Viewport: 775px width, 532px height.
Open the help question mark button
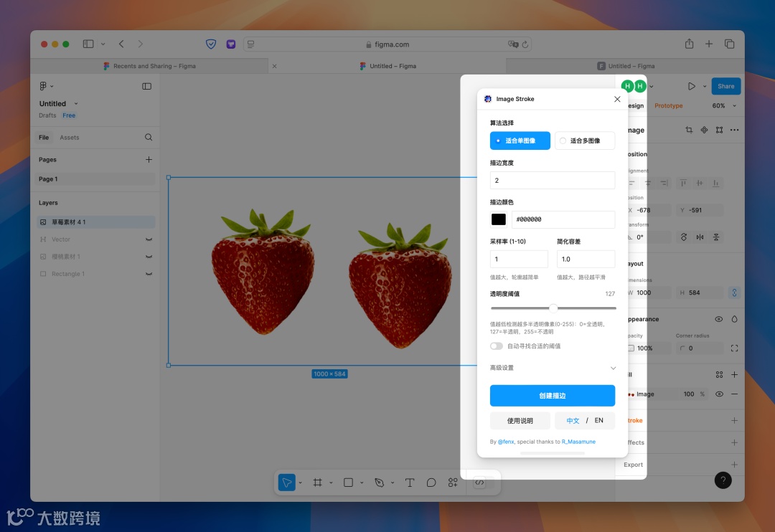click(x=723, y=480)
